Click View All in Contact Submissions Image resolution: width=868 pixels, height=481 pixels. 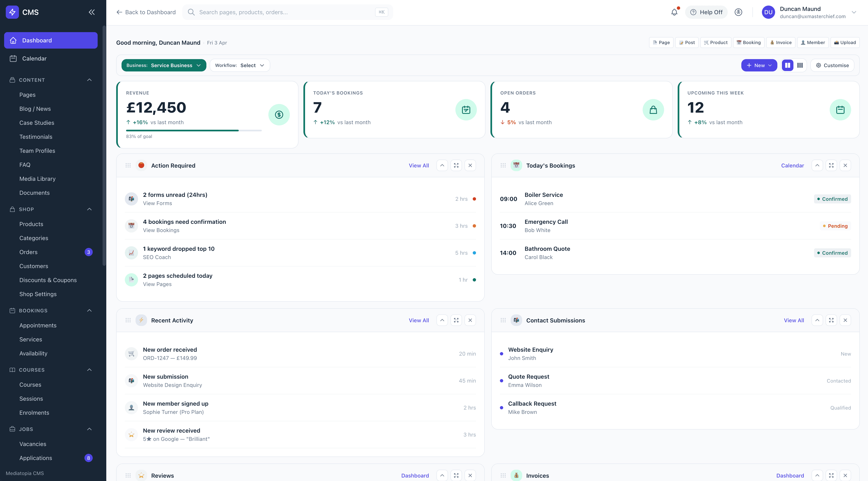click(x=793, y=320)
